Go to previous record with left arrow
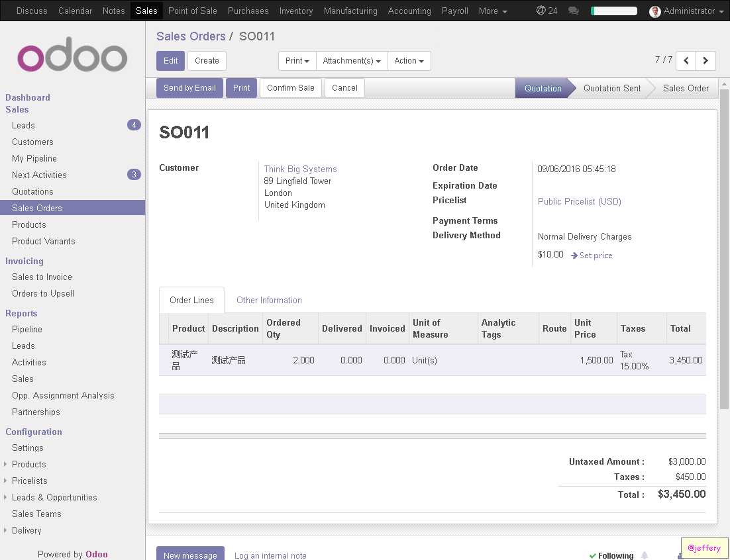This screenshot has height=560, width=730. coord(686,60)
